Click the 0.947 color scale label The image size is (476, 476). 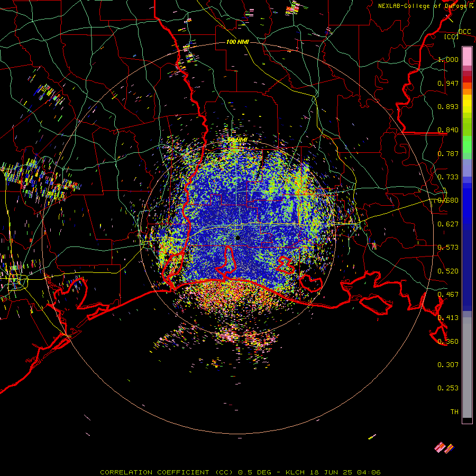click(448, 83)
